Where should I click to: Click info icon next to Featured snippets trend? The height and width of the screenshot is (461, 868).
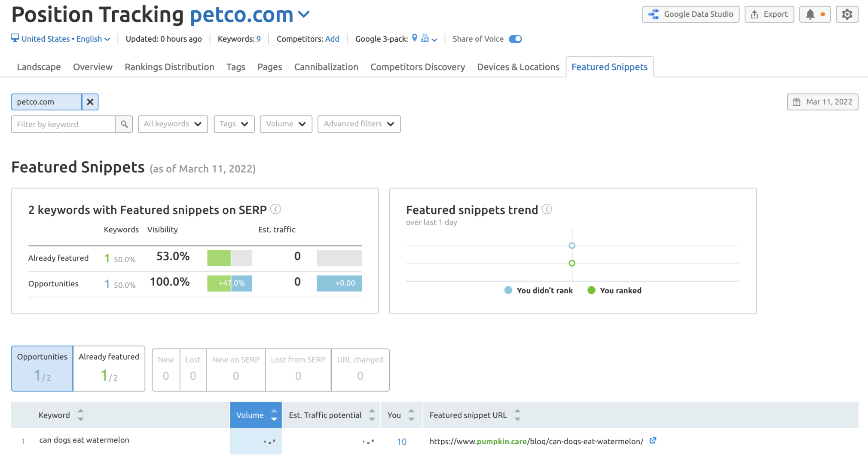coord(547,209)
